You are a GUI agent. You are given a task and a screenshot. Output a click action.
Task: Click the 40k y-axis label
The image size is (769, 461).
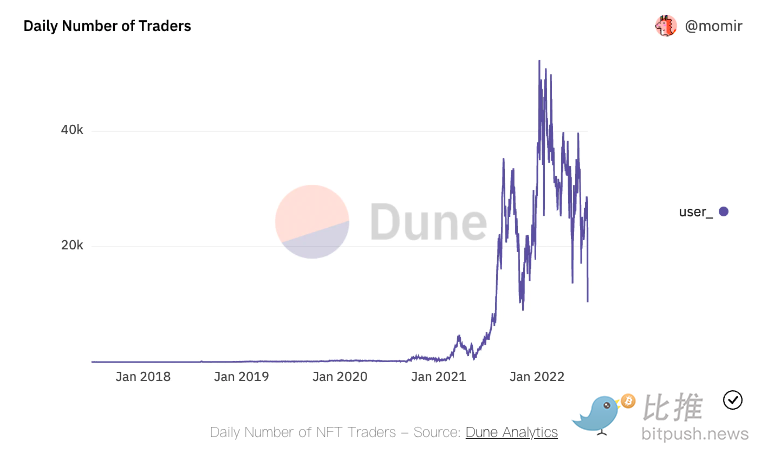(68, 130)
